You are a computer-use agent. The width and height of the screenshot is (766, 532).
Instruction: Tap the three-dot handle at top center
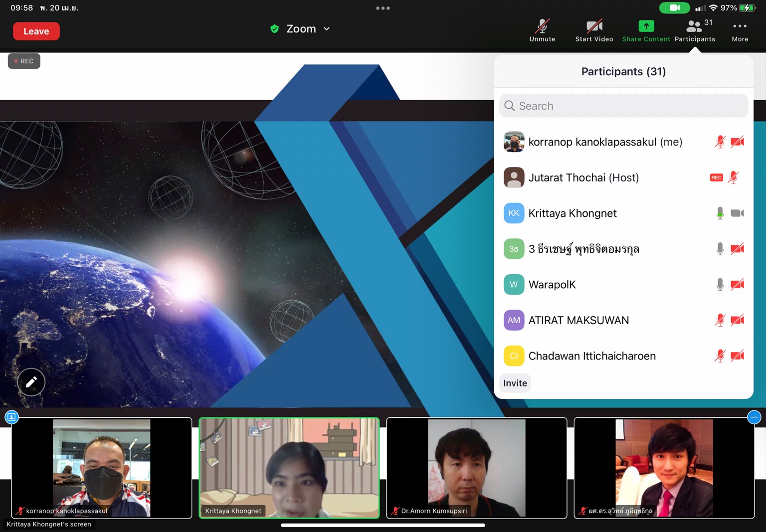383,8
